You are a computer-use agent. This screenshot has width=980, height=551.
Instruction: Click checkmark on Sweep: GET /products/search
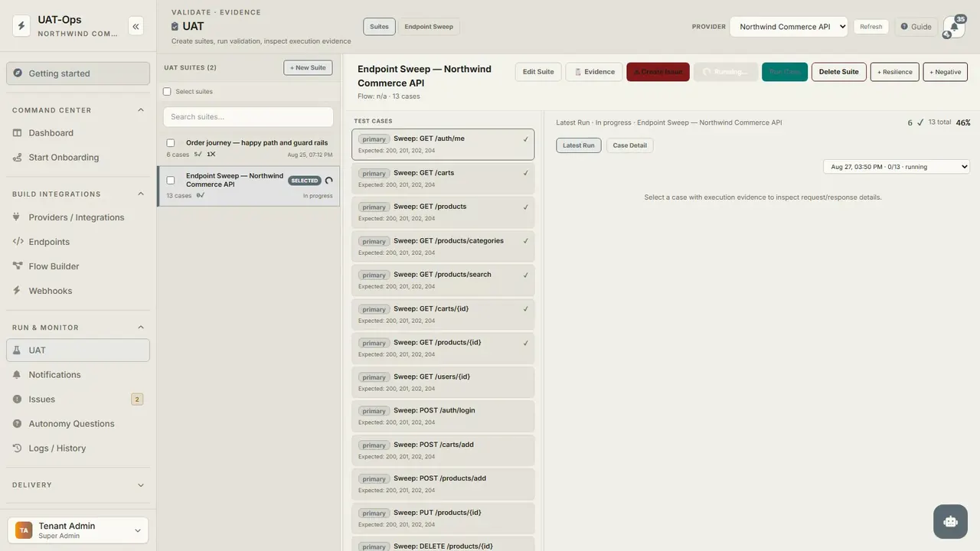[526, 275]
